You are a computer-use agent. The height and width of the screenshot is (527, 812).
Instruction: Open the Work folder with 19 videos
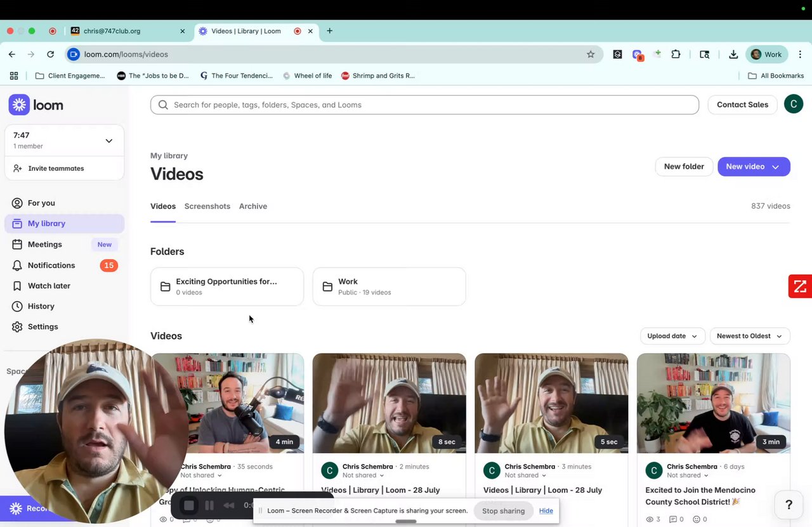pyautogui.click(x=390, y=286)
